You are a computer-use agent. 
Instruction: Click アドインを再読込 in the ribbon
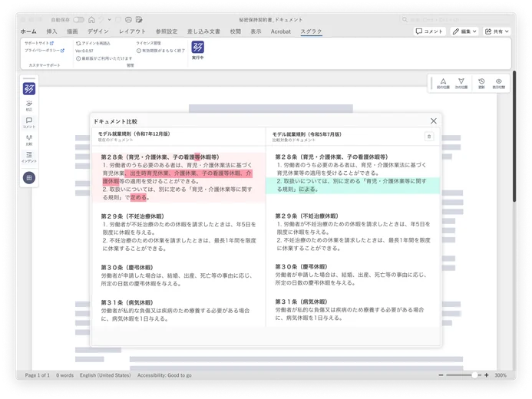[x=94, y=44]
